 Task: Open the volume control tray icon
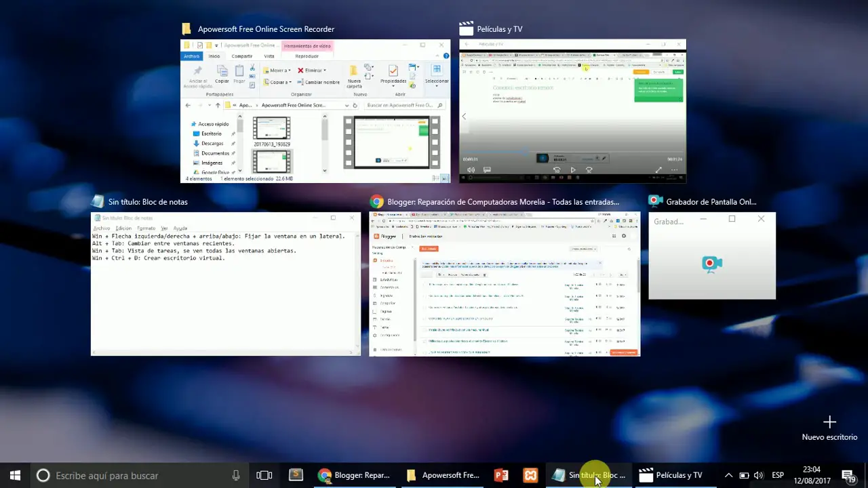(x=759, y=475)
